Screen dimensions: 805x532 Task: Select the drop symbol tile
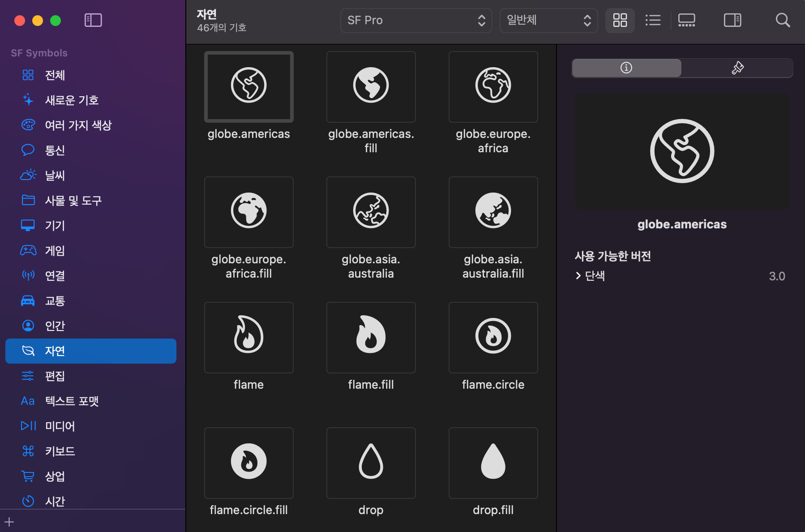coord(371,463)
